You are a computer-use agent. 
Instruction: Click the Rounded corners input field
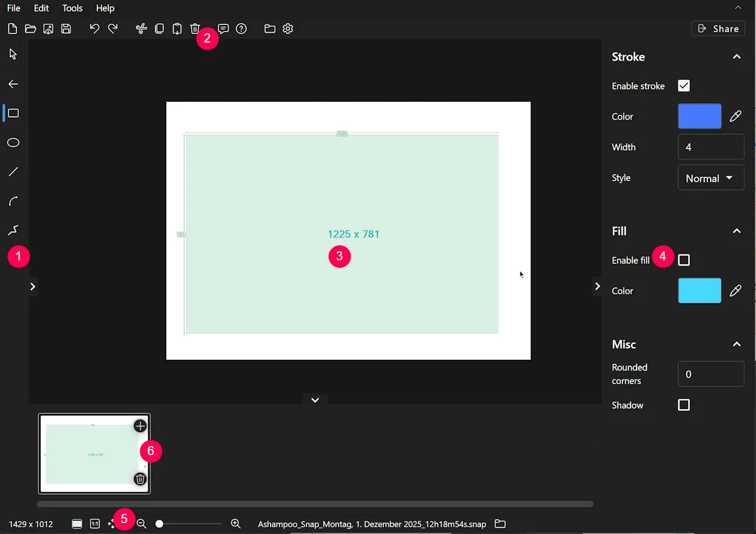point(710,374)
